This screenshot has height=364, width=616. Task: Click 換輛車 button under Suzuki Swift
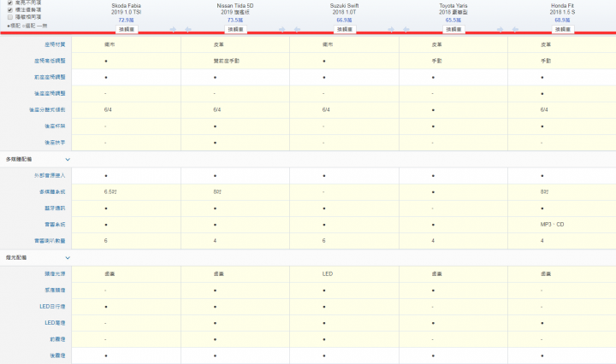click(345, 29)
